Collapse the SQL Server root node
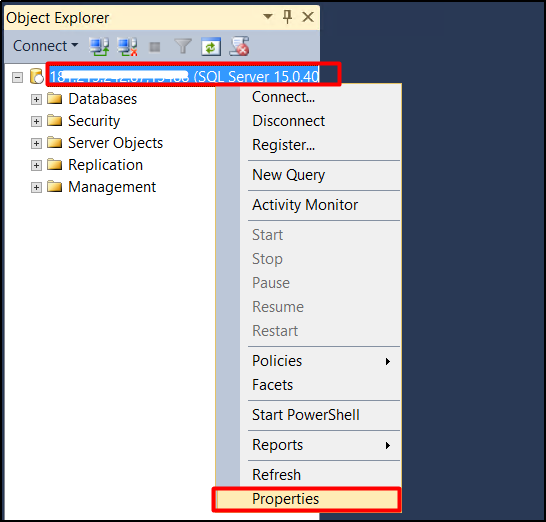Screen dimensions: 546x522 coord(17,77)
